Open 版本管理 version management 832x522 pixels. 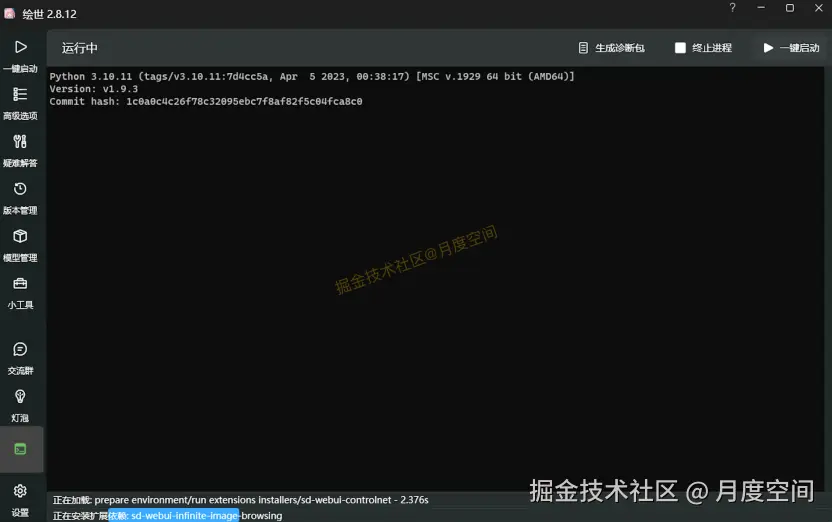(20, 198)
